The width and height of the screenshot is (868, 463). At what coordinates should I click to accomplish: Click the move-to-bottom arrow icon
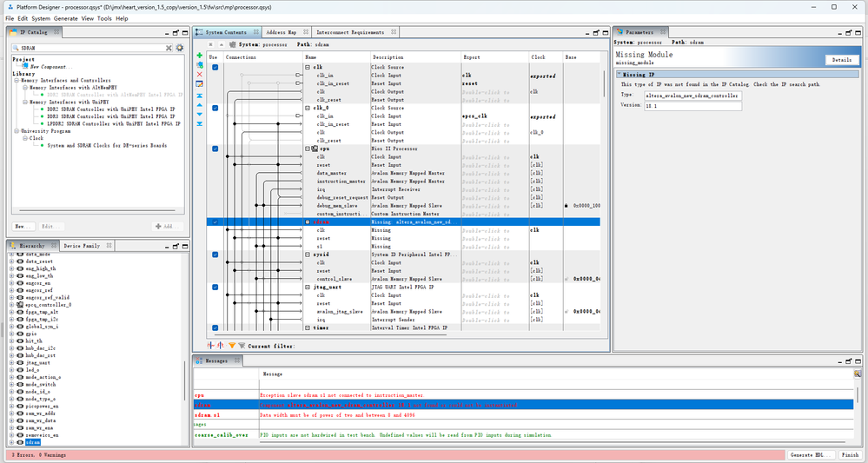199,123
